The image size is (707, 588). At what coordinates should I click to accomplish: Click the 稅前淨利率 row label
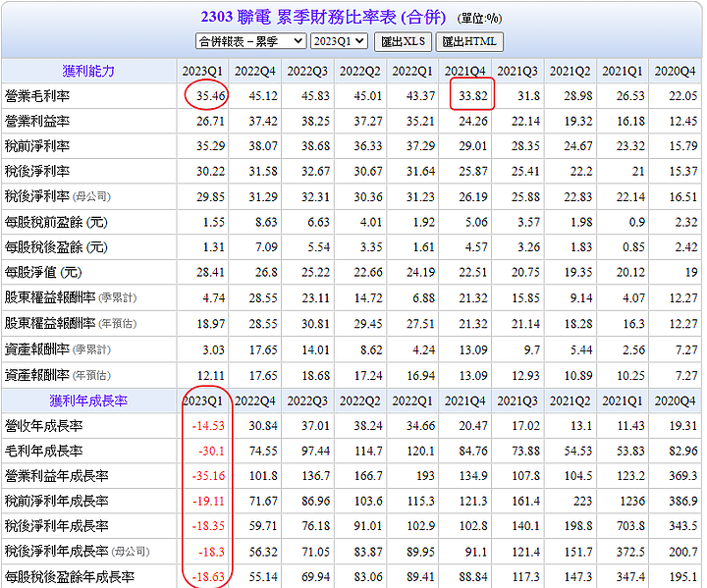click(x=37, y=146)
